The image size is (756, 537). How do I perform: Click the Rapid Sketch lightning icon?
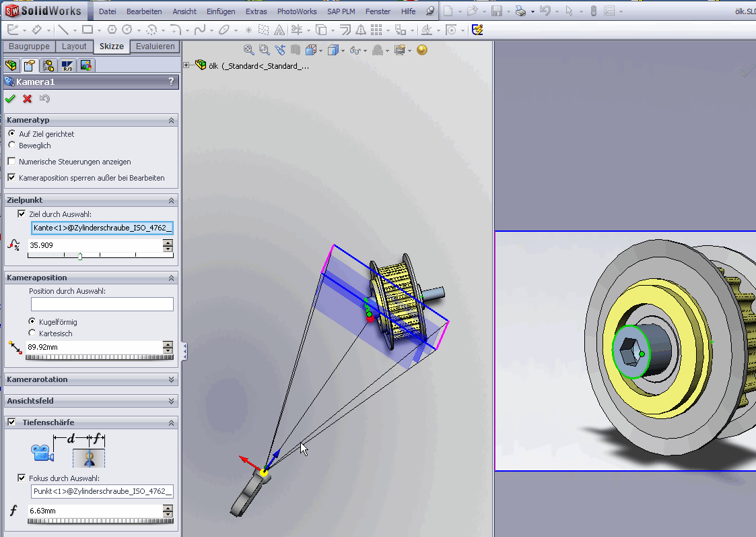[x=477, y=30]
